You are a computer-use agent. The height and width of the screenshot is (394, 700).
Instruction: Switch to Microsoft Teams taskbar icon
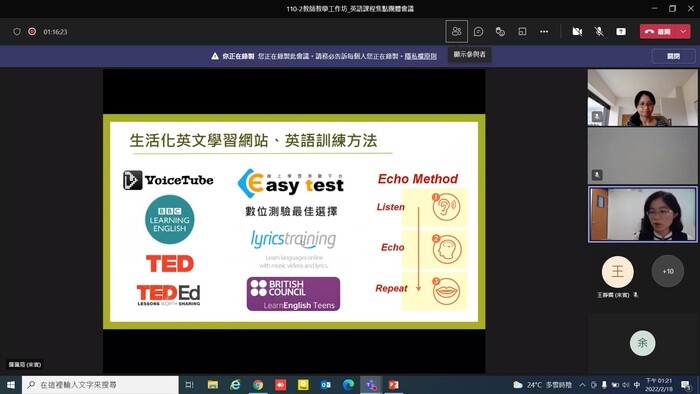(371, 385)
